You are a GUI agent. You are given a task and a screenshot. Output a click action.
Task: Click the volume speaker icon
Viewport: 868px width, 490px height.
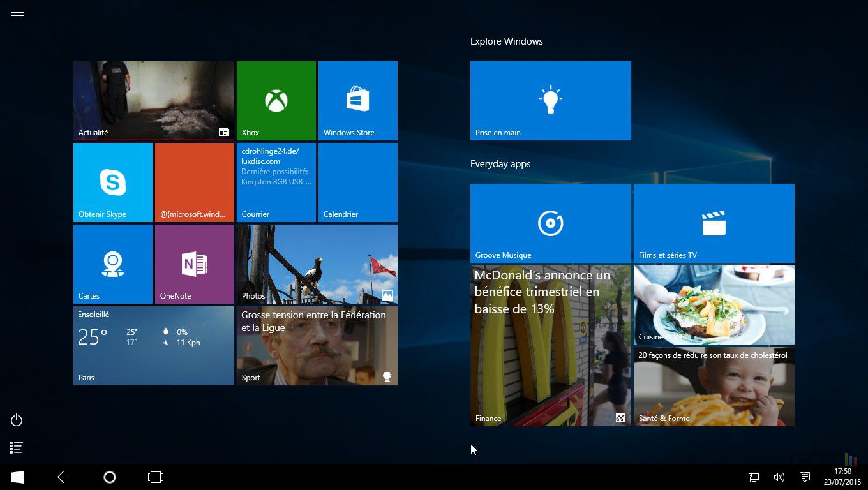(x=779, y=477)
